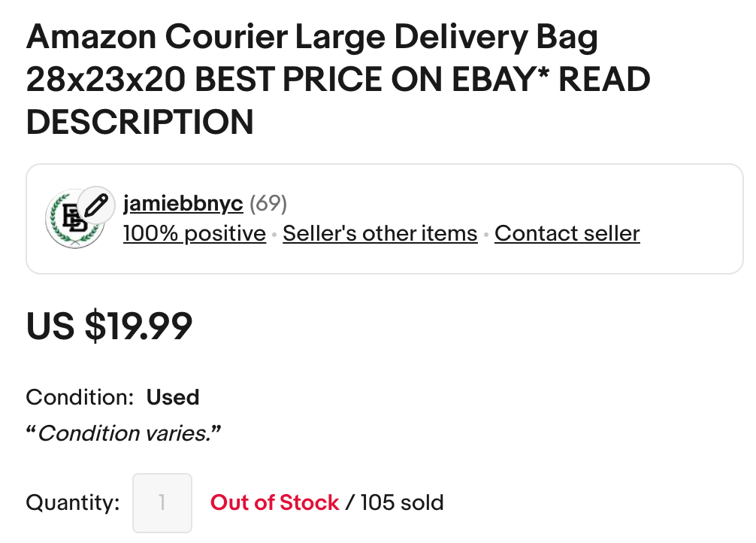Click the Condition field label
Viewport: 756px width, 543px height.
73,397
